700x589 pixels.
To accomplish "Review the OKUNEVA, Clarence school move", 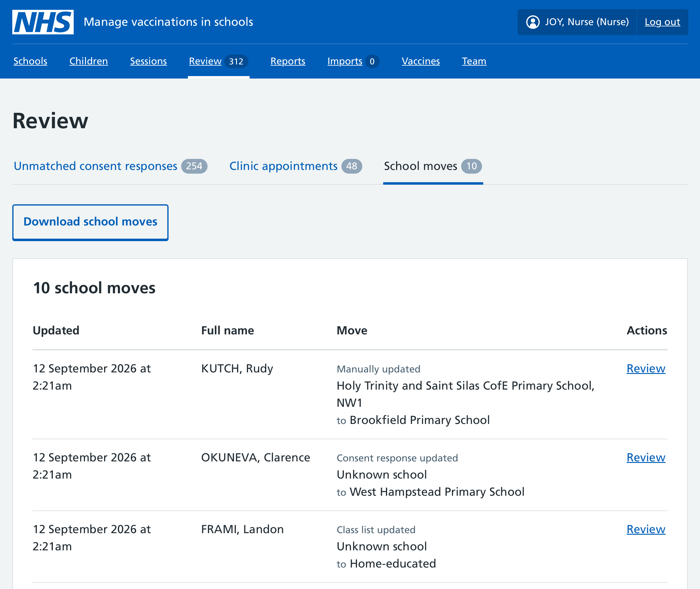I will [x=646, y=457].
